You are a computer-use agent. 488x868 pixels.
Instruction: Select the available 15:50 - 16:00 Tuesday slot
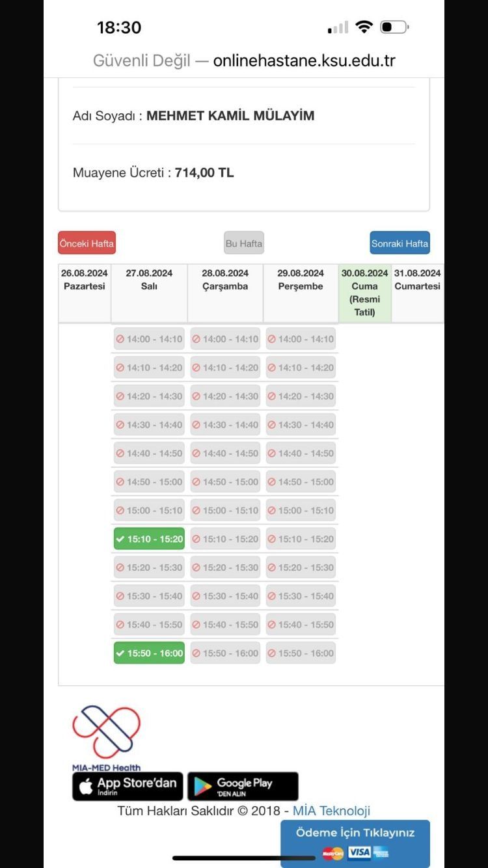click(149, 653)
